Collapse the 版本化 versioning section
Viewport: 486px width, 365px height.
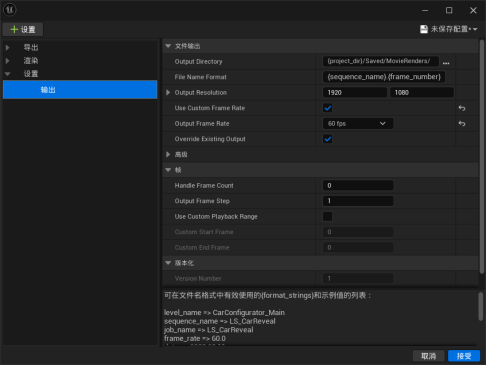point(168,263)
